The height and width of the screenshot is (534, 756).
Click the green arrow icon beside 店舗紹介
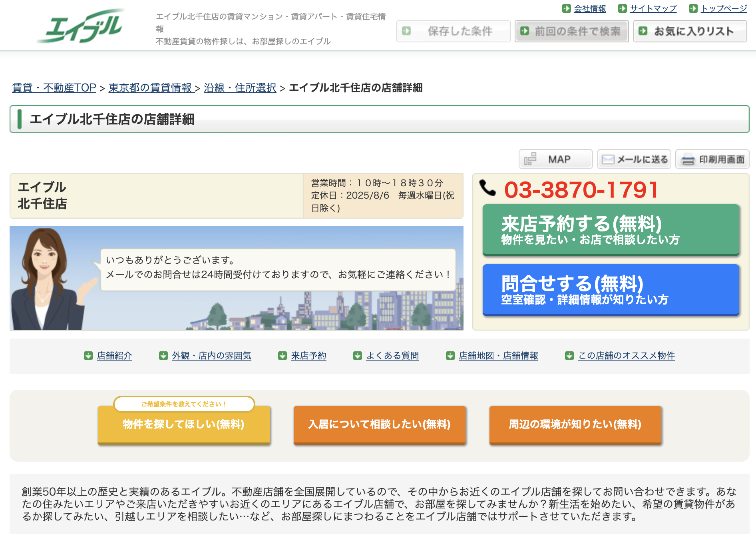coord(88,356)
